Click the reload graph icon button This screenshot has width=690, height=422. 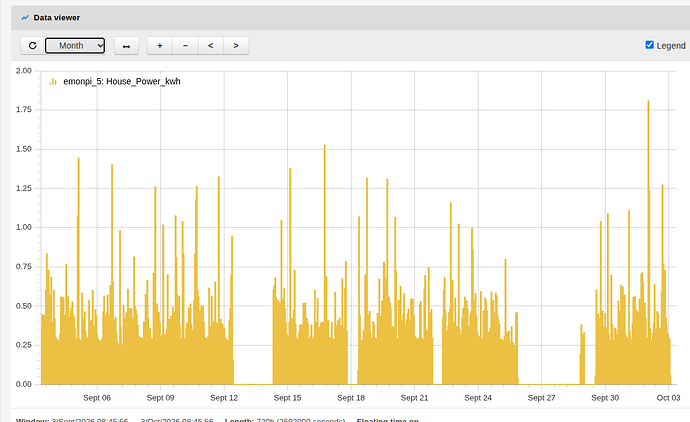click(x=33, y=46)
